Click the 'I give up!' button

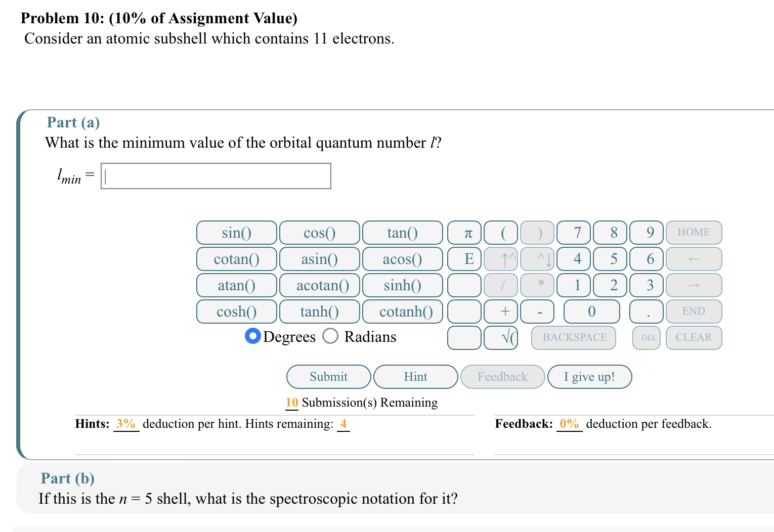click(589, 377)
